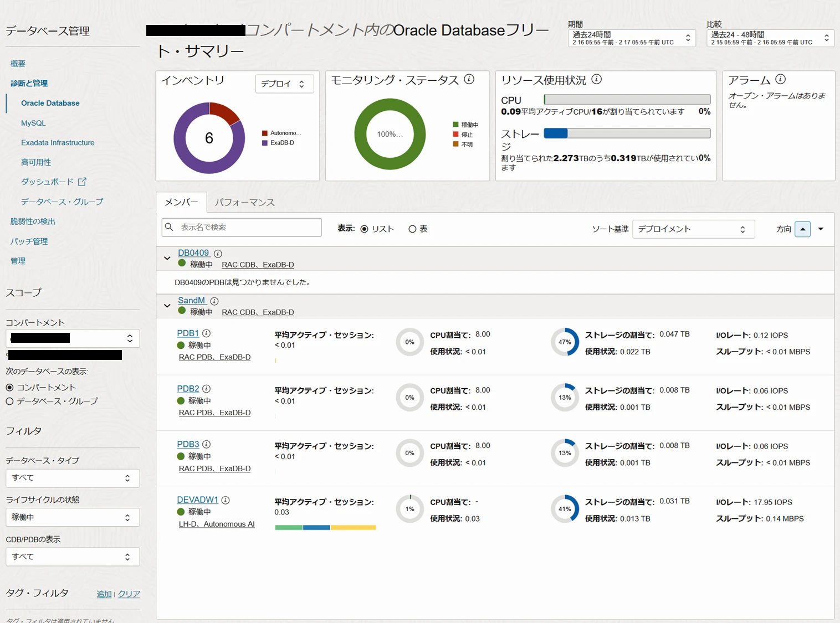
Task: Select コンパートメント scope radio button
Action: (x=9, y=388)
